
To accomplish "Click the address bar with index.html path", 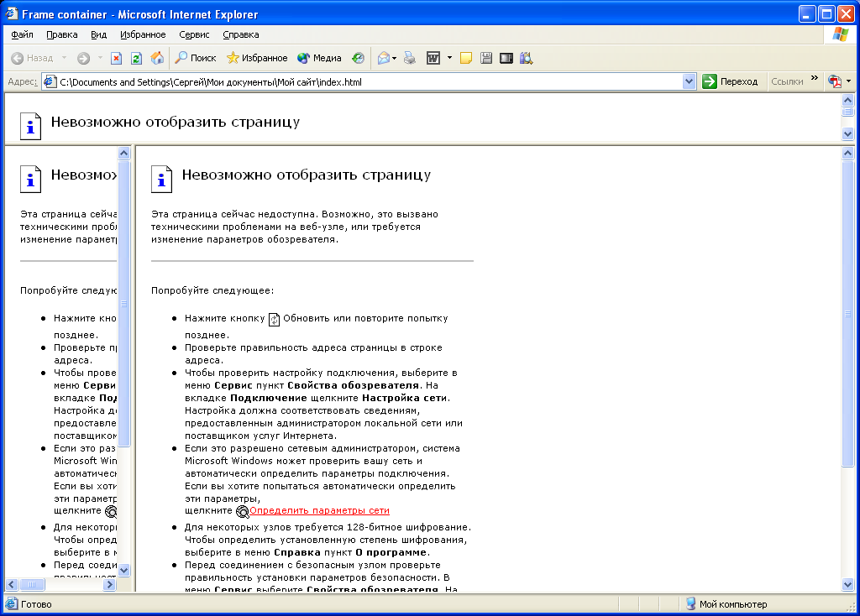I will pyautogui.click(x=362, y=82).
